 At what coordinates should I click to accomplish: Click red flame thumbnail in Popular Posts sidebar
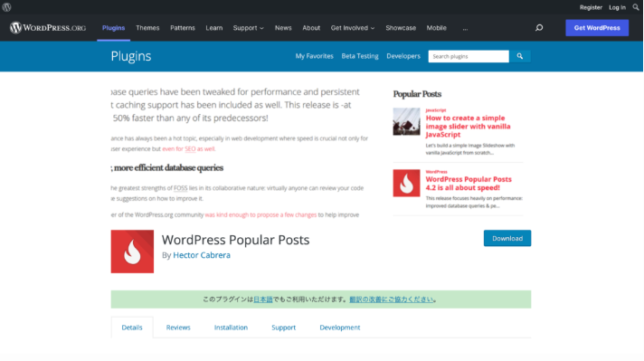click(406, 183)
